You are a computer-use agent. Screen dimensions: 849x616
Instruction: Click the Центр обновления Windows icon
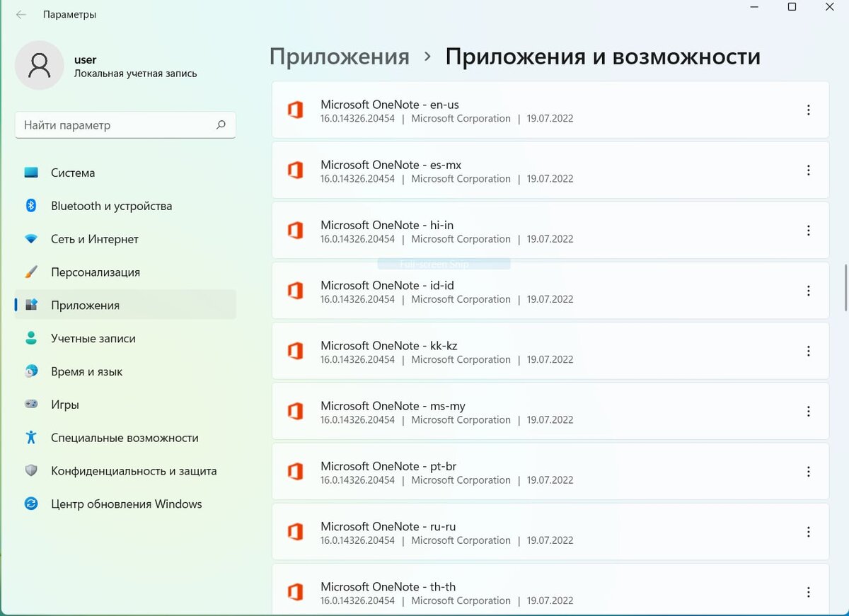[31, 504]
